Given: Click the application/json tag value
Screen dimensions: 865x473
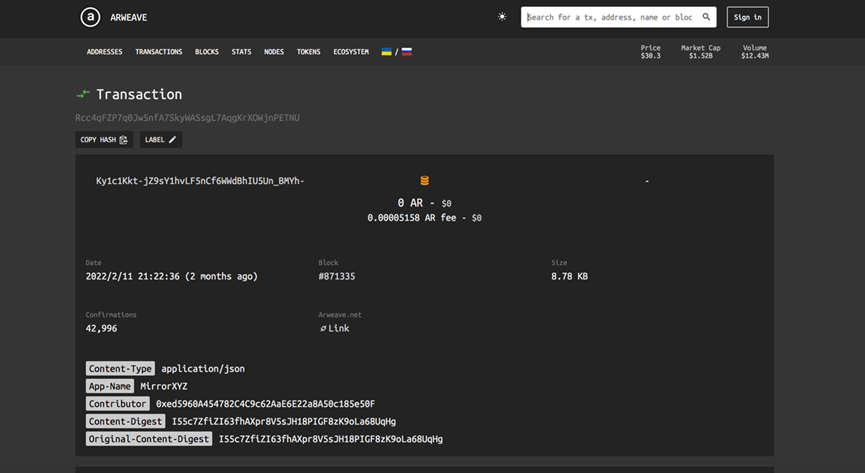Looking at the screenshot, I should pyautogui.click(x=203, y=369).
